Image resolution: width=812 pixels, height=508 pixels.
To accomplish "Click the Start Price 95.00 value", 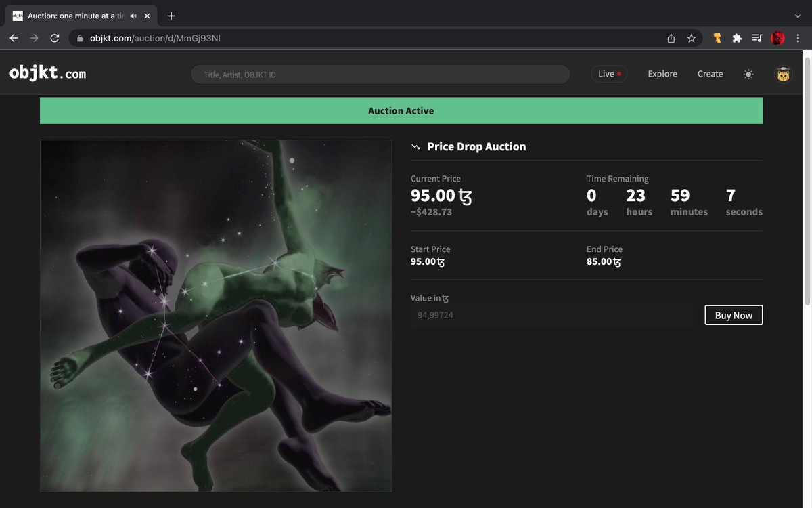I will [428, 261].
